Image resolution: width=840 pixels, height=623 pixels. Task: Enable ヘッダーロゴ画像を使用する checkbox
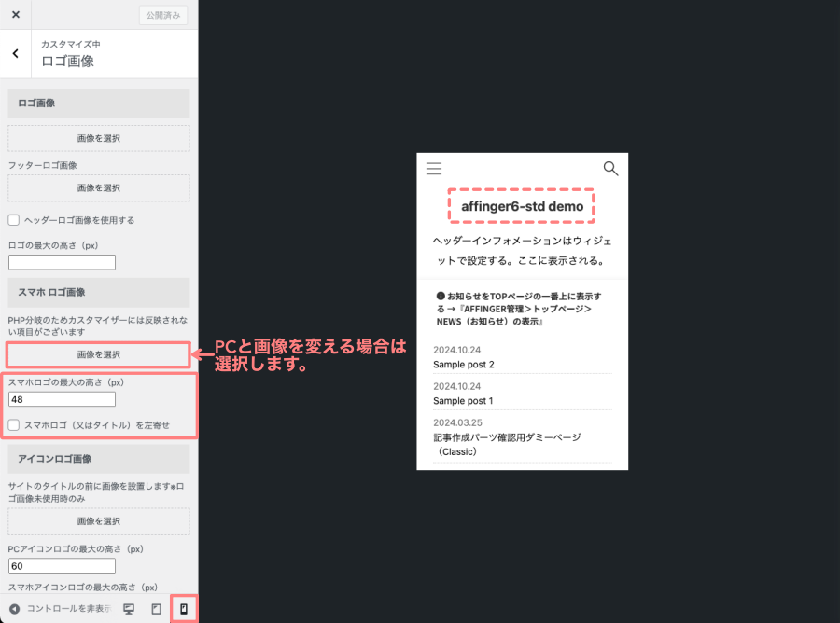click(x=14, y=220)
